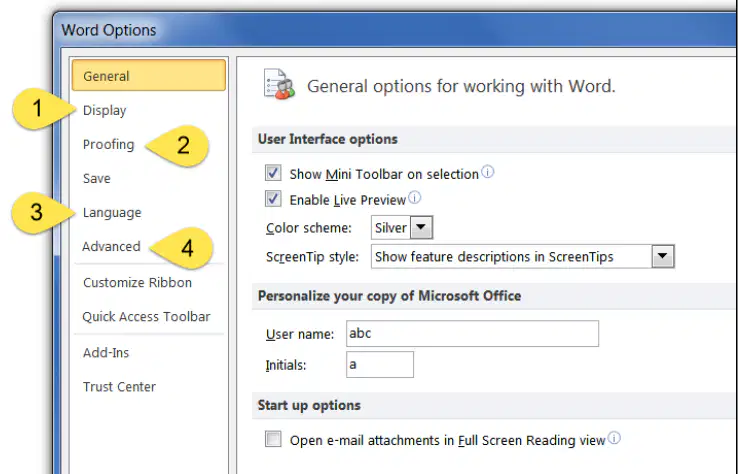Go to Customize Ribbon settings

(x=137, y=282)
